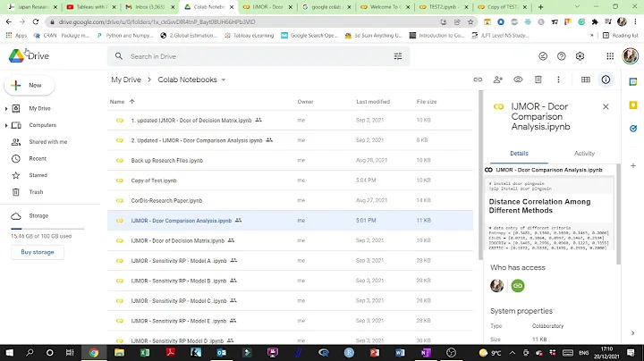
Task: Expand Computers tree arrow
Action: coord(6,125)
